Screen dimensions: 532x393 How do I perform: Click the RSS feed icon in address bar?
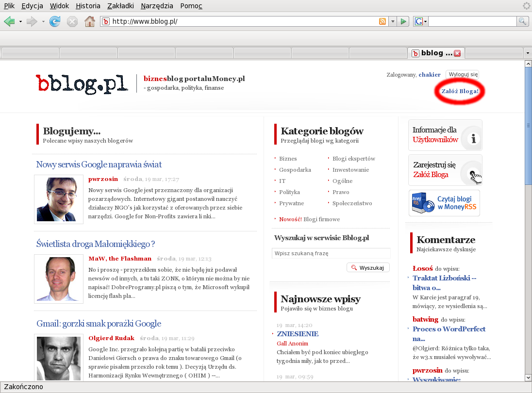(382, 21)
